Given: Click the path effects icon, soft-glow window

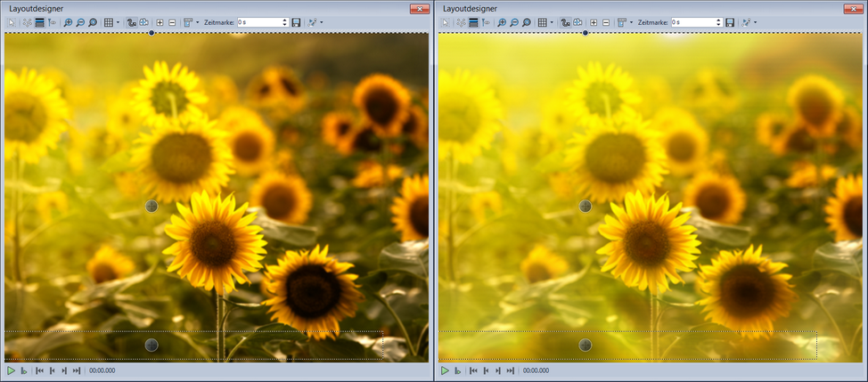Looking at the screenshot, I should tap(746, 22).
